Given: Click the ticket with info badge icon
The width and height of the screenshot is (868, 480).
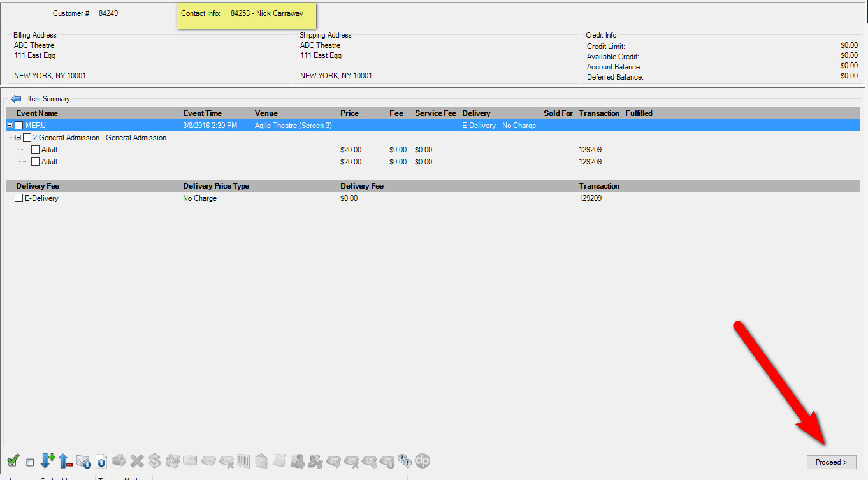Looking at the screenshot, I should [387, 460].
